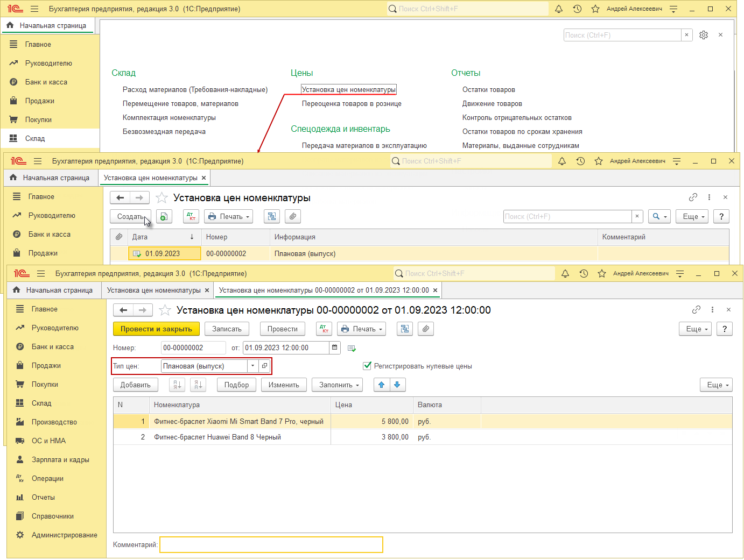Screen dimensions: 744x560
Task: Toggle 'Регистрировать нулевые цены' checkbox
Action: coord(367,366)
